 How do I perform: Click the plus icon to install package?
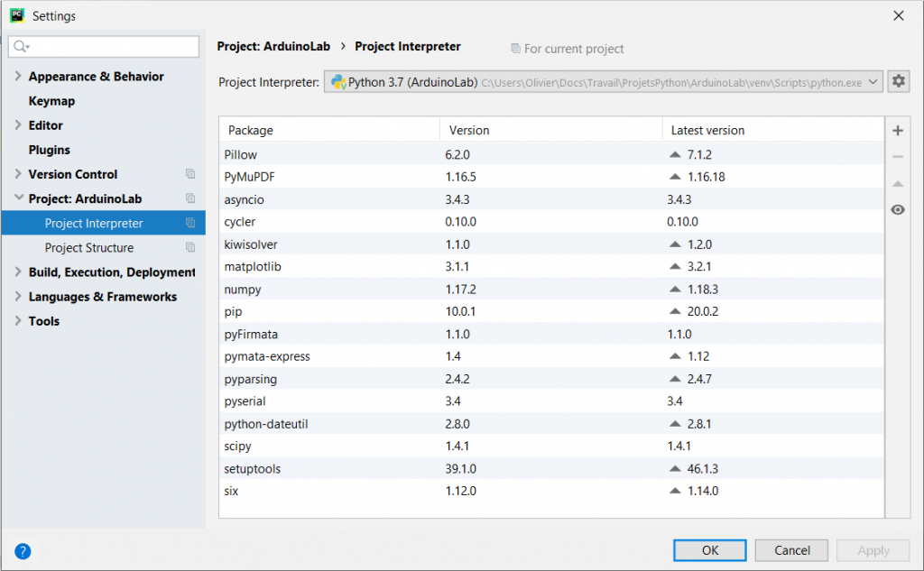tap(898, 131)
